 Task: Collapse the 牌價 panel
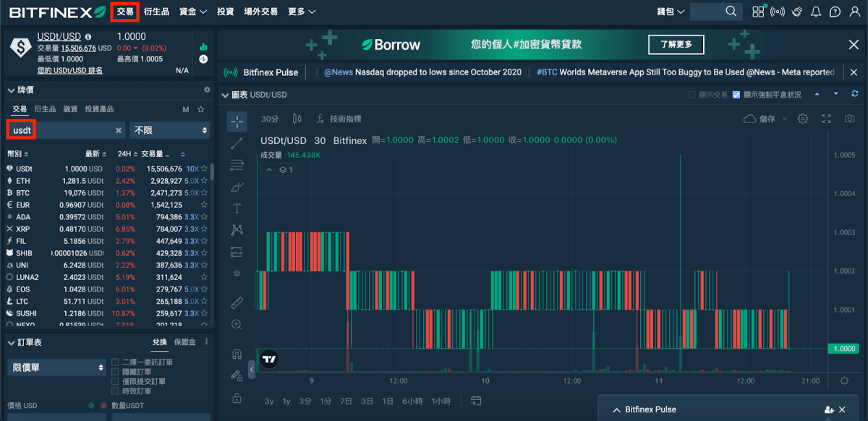click(11, 90)
